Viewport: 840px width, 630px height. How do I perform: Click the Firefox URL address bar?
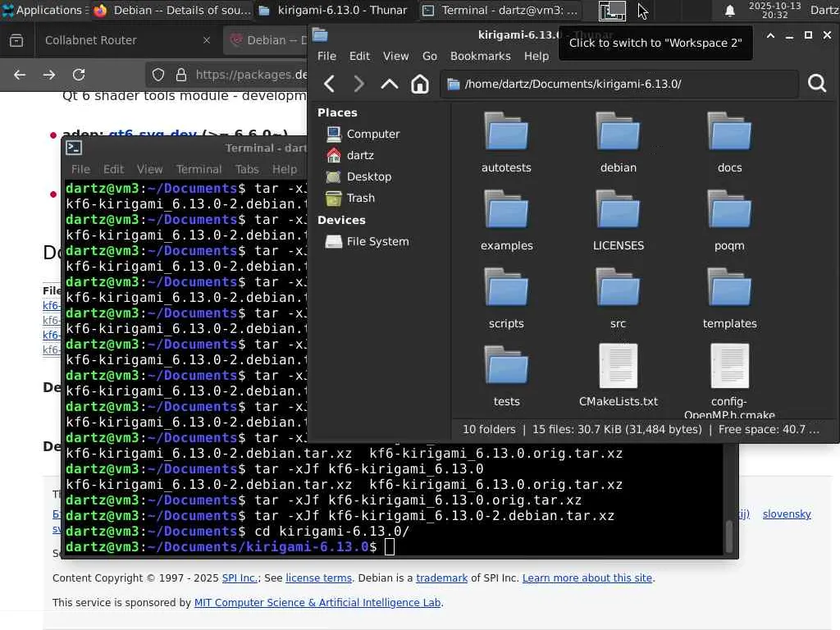click(252, 75)
